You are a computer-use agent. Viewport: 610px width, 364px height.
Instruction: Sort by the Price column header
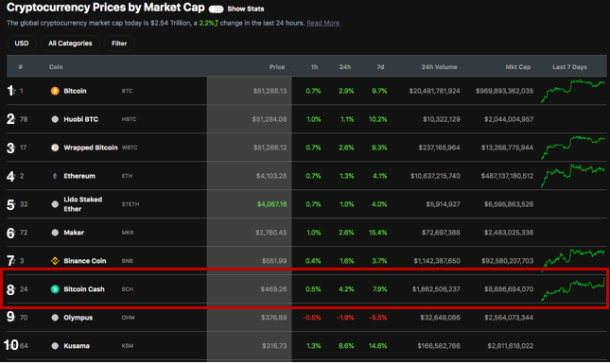pyautogui.click(x=277, y=67)
